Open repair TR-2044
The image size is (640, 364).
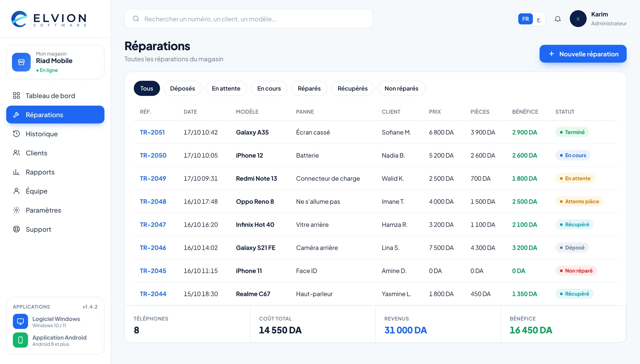point(153,294)
